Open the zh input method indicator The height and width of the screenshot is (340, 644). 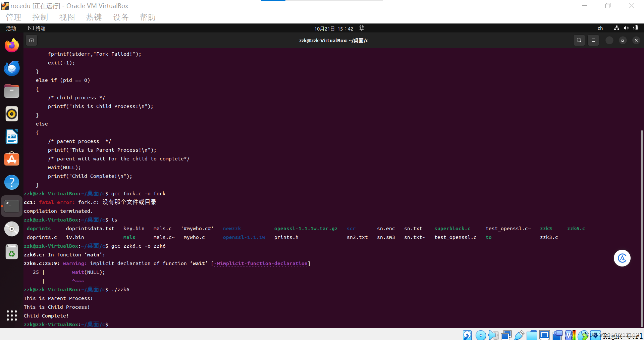(600, 28)
